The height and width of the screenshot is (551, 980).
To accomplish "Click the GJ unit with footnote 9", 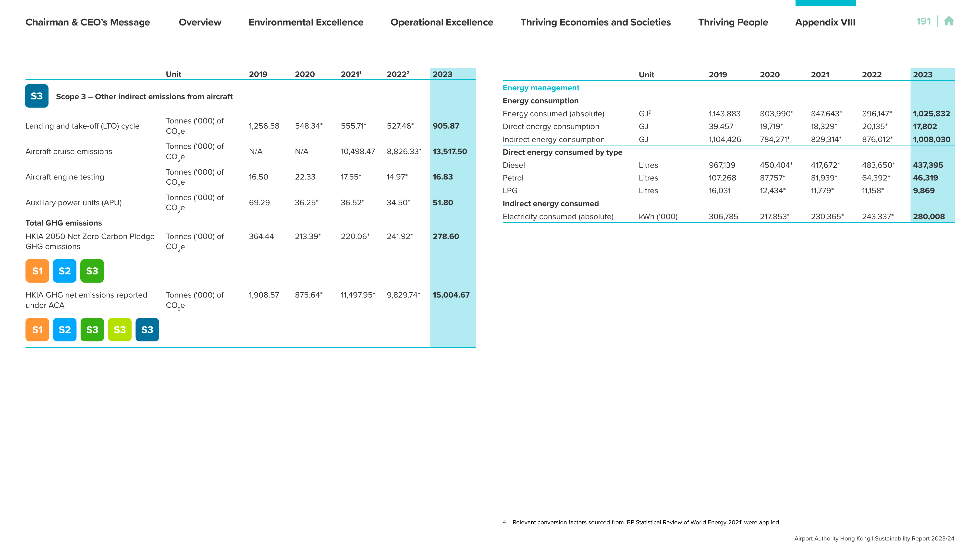I will click(x=645, y=113).
